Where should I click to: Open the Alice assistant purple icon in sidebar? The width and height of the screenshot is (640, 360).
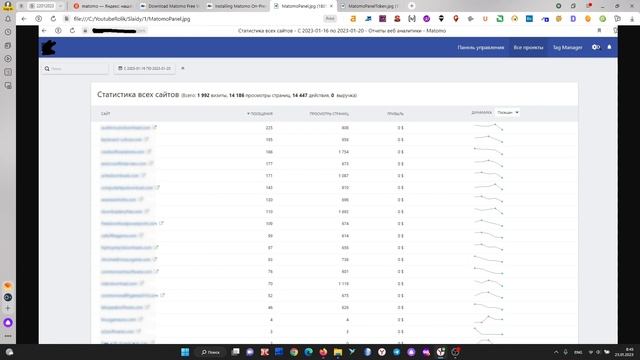8,322
